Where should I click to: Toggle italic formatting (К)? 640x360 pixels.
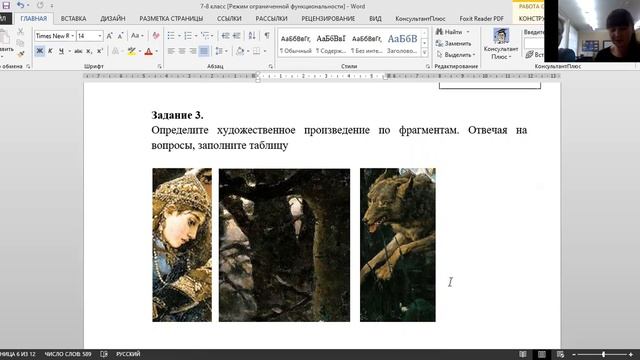click(50, 51)
